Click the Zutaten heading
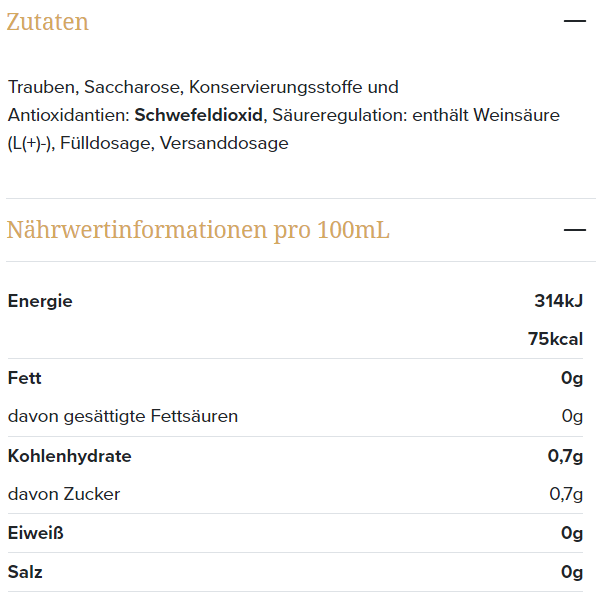 47,22
